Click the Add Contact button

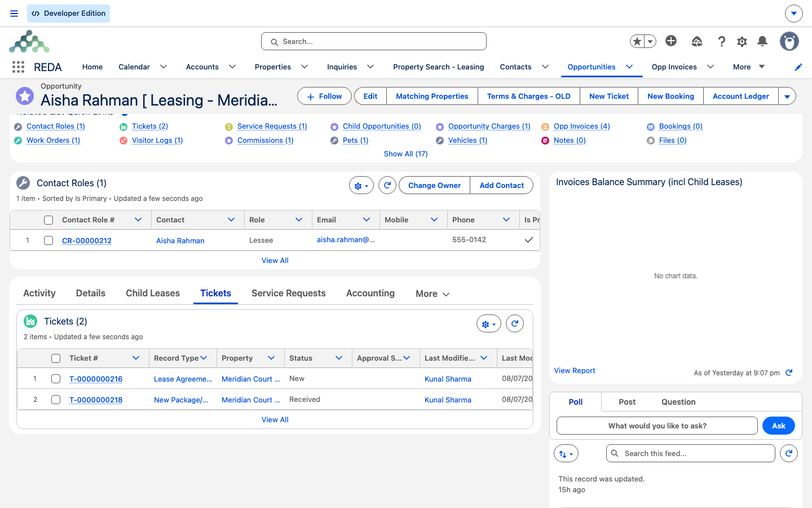(x=502, y=185)
